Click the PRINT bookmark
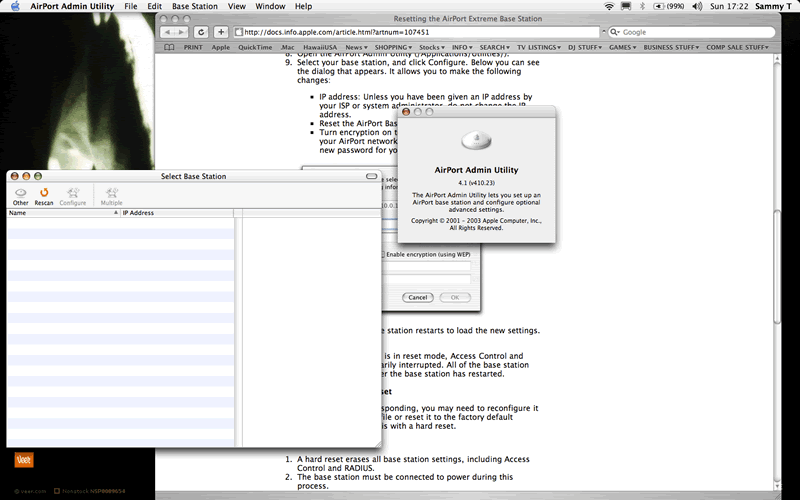The height and width of the screenshot is (500, 800). [x=193, y=47]
